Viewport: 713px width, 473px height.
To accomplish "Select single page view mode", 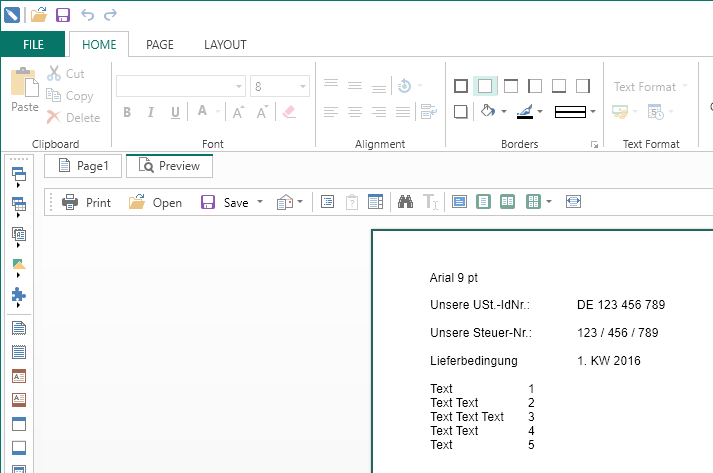I will click(483, 201).
